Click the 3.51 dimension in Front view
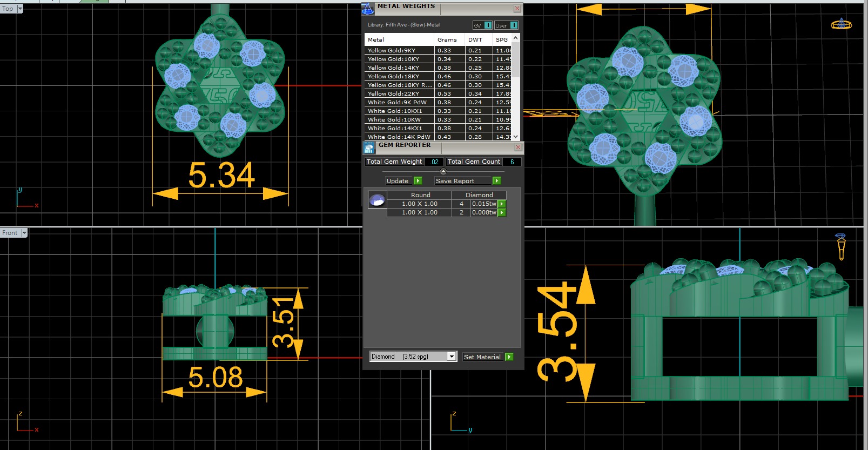Screen dimensions: 868x450 point(283,322)
